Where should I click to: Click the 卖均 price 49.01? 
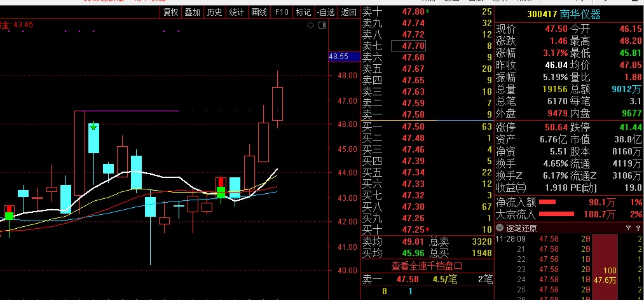413,242
